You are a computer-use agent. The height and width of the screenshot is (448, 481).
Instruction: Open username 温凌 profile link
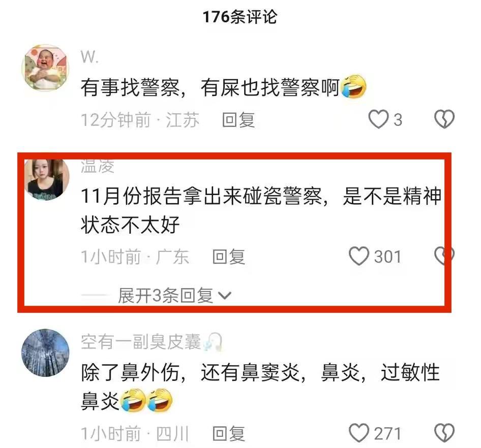(x=98, y=167)
